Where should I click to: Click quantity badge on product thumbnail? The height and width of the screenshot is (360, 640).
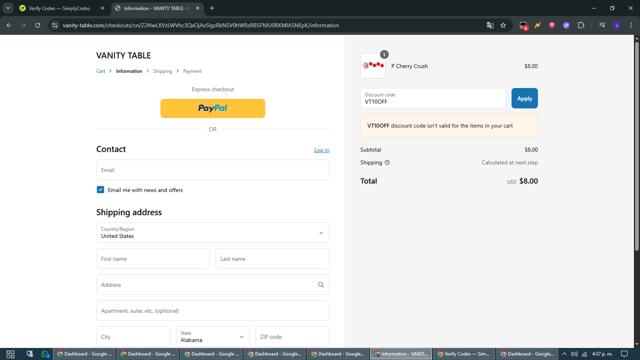[x=384, y=54]
